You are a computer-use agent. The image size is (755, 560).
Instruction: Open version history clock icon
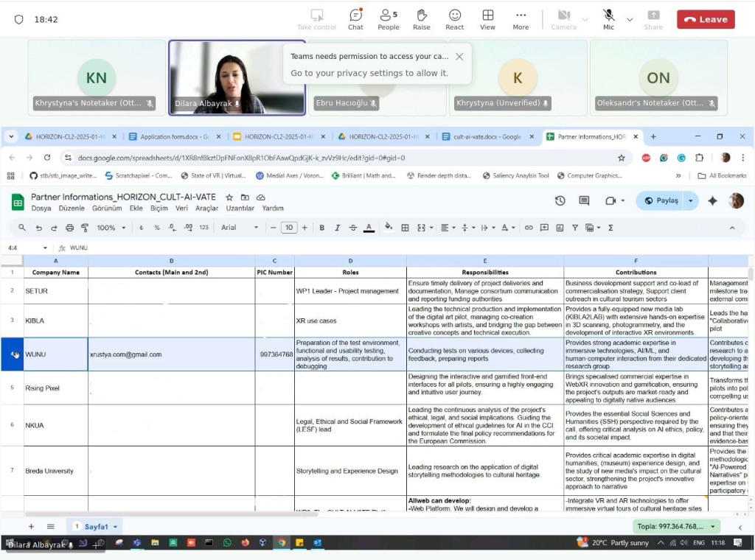tap(560, 200)
